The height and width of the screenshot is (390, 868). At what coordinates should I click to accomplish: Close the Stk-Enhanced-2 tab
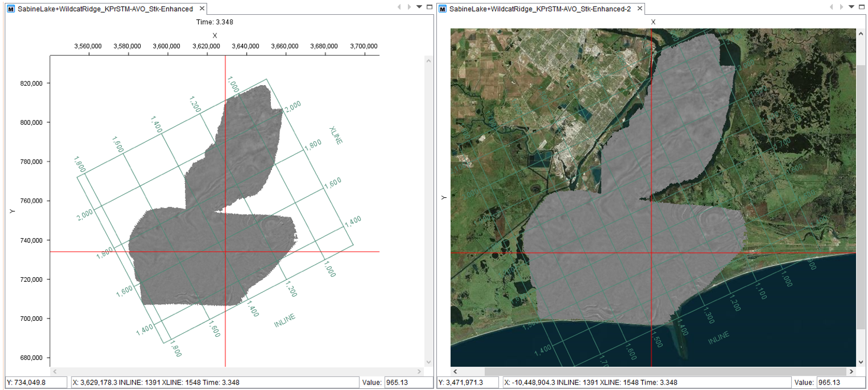tap(639, 9)
